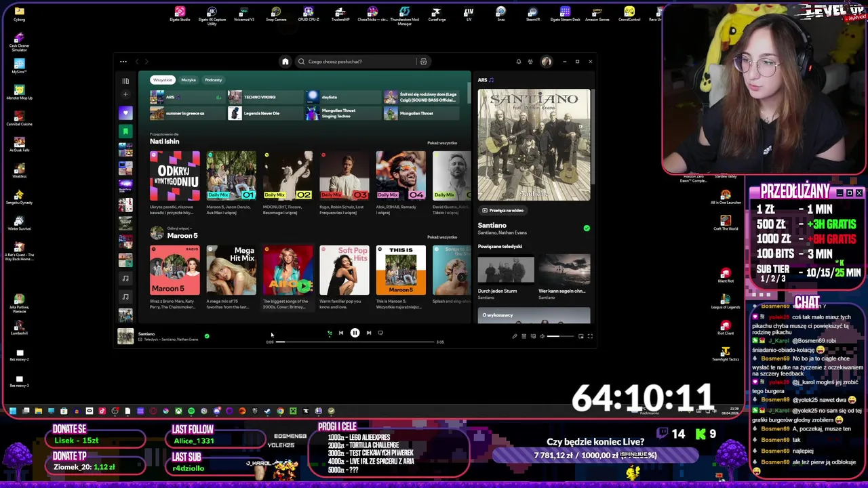Open Spotify icon in Windows taskbar
This screenshot has width=868, height=488.
click(191, 411)
